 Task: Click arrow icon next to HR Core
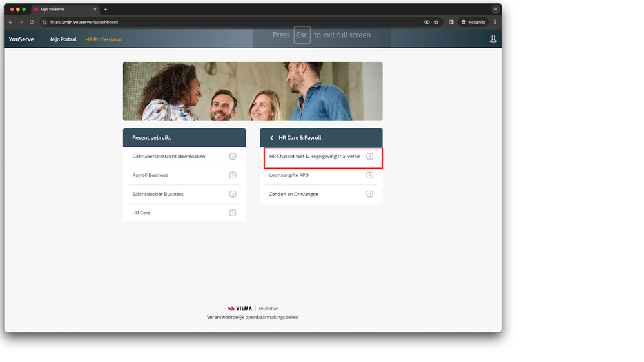point(233,213)
